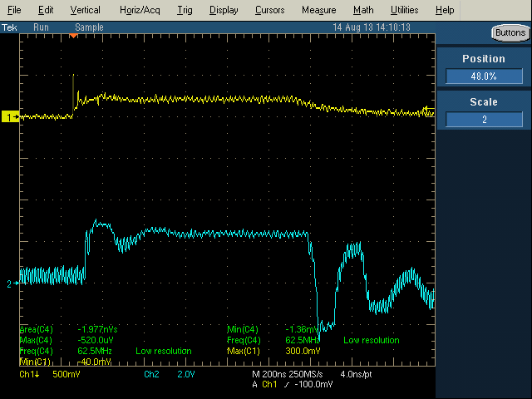532x399 pixels.
Task: Click the Tek logo label
Action: click(9, 27)
